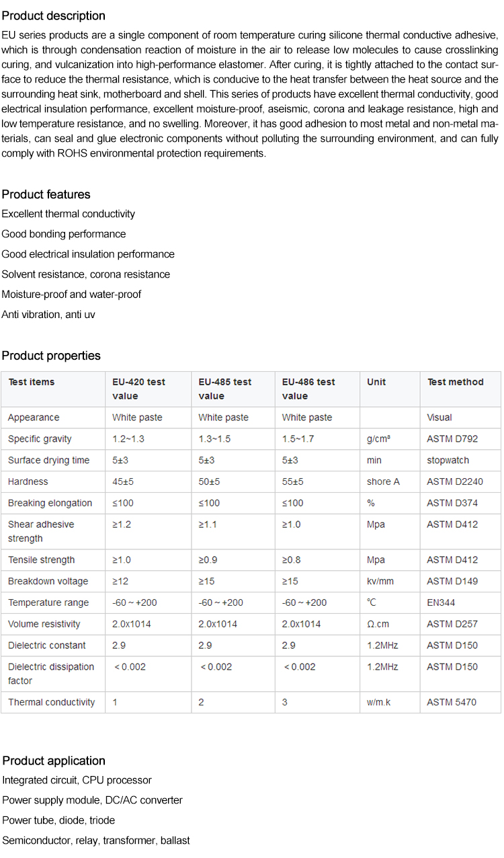Click the EU-485 test value column header

click(224, 389)
